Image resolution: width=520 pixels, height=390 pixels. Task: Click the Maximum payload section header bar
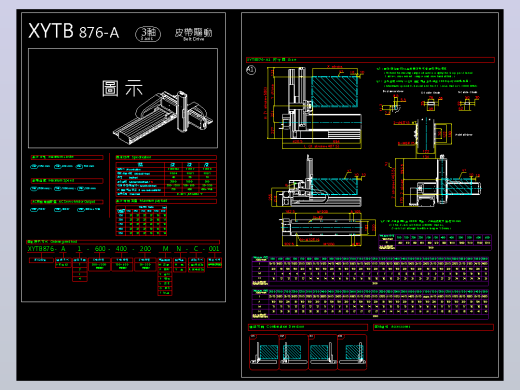click(x=166, y=201)
